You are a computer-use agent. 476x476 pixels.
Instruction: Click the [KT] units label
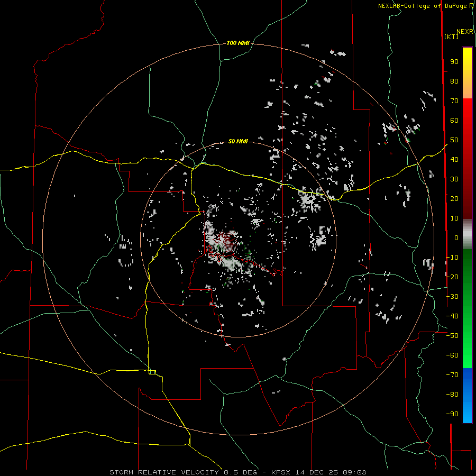pyautogui.click(x=452, y=36)
